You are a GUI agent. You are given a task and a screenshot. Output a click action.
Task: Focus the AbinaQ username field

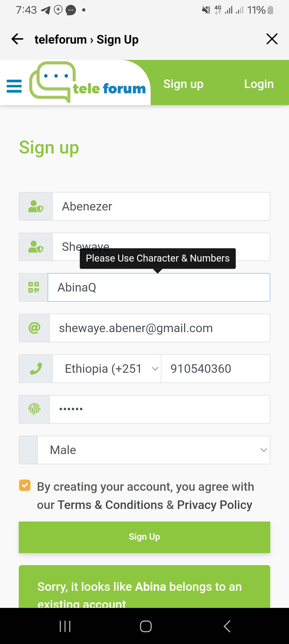click(159, 287)
